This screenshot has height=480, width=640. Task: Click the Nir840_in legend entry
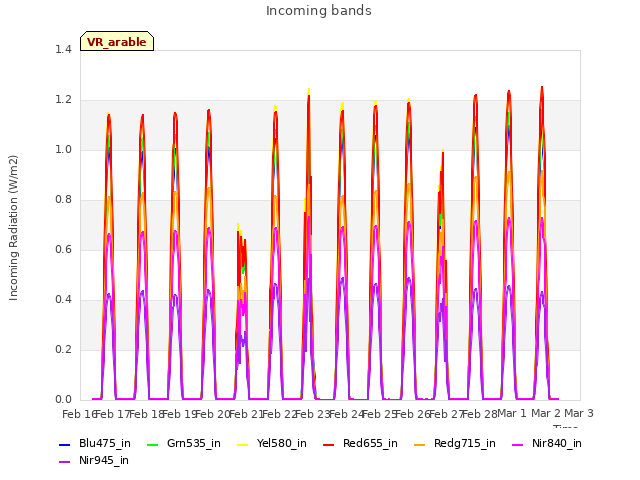click(547, 443)
